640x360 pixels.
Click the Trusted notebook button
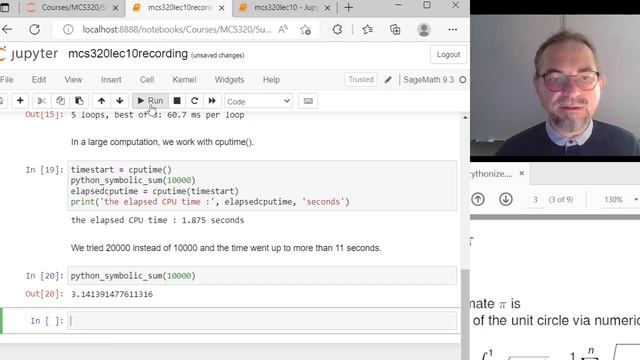(x=361, y=80)
